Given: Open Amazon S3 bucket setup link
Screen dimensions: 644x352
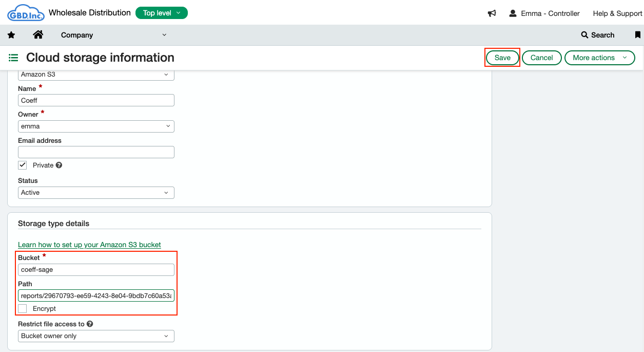Looking at the screenshot, I should pos(89,245).
